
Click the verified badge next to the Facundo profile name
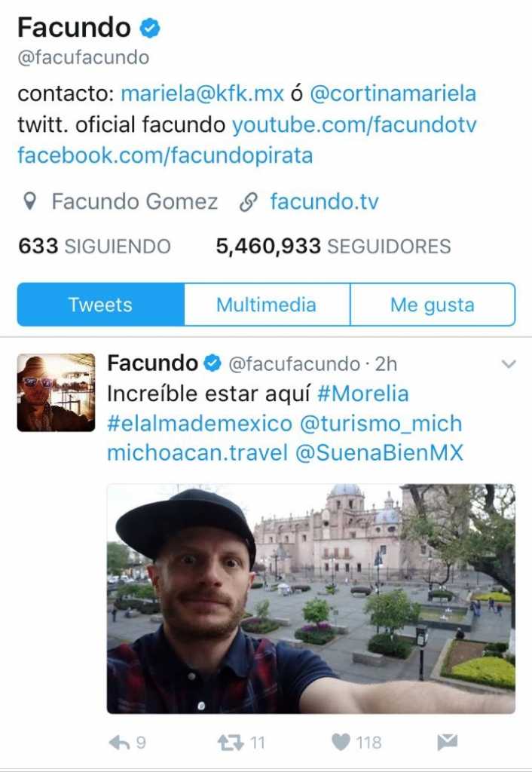(x=150, y=28)
